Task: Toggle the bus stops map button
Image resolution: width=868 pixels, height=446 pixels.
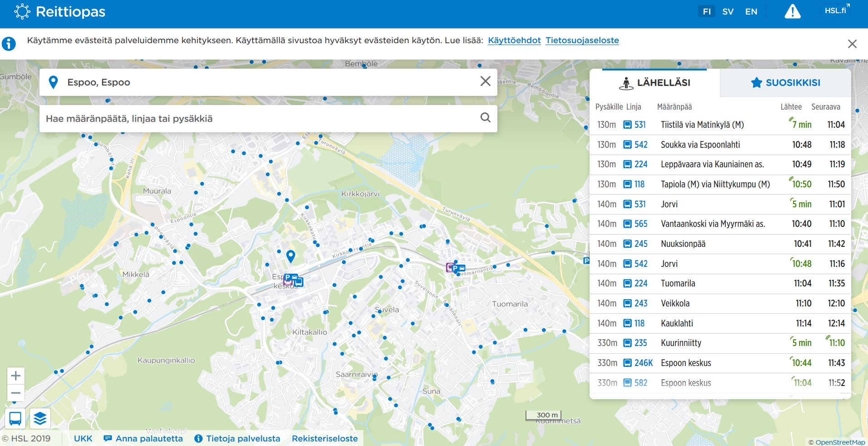Action: coord(15,418)
